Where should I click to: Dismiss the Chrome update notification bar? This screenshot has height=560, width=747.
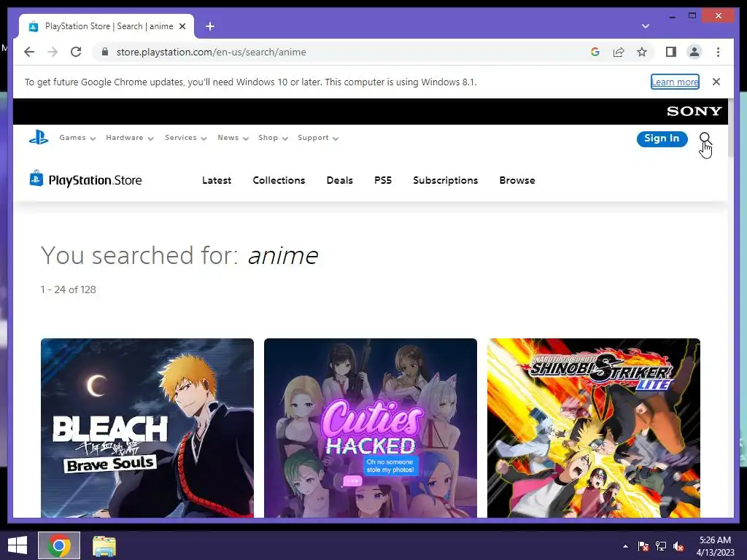716,82
